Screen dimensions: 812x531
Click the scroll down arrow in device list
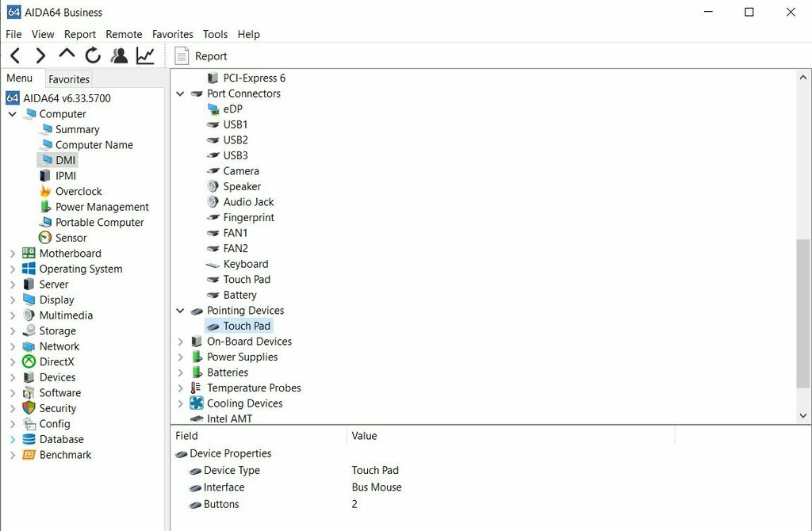(803, 415)
